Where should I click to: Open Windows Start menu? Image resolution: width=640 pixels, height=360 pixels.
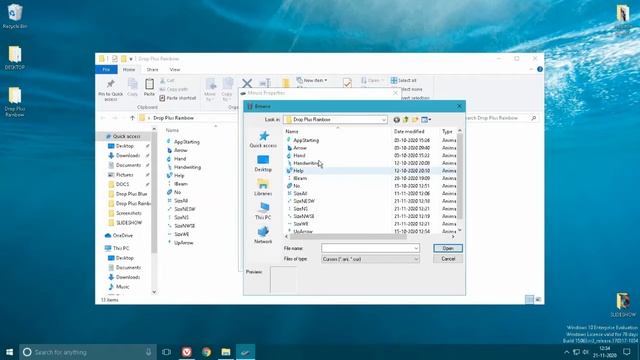pos(9,352)
